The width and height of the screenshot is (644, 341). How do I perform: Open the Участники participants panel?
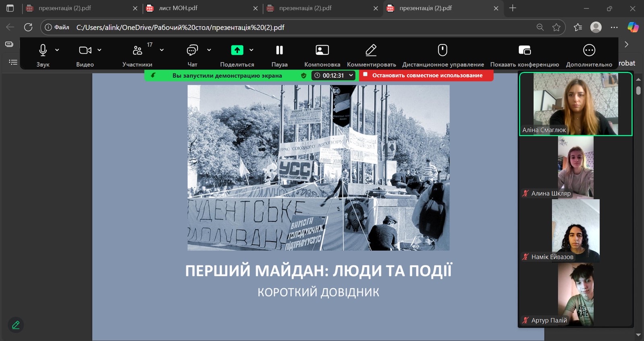137,54
